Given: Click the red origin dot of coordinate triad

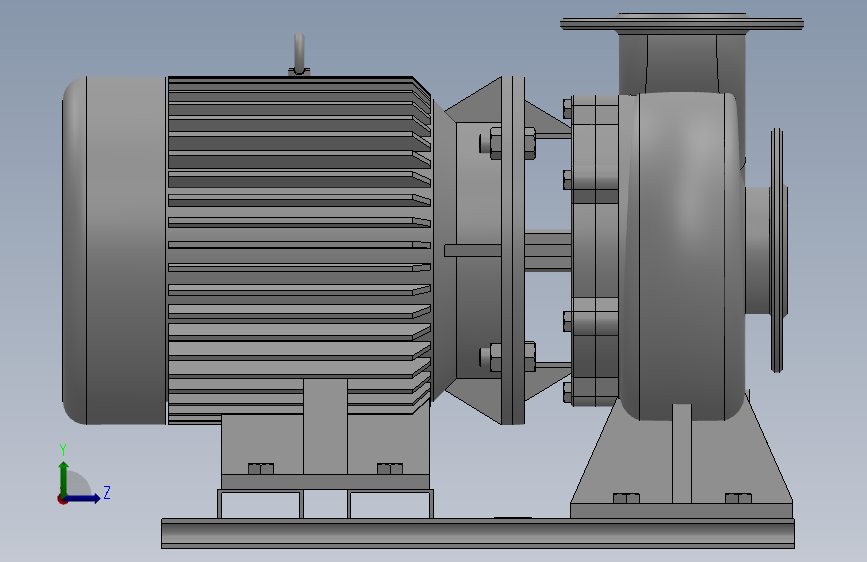Looking at the screenshot, I should (x=62, y=499).
